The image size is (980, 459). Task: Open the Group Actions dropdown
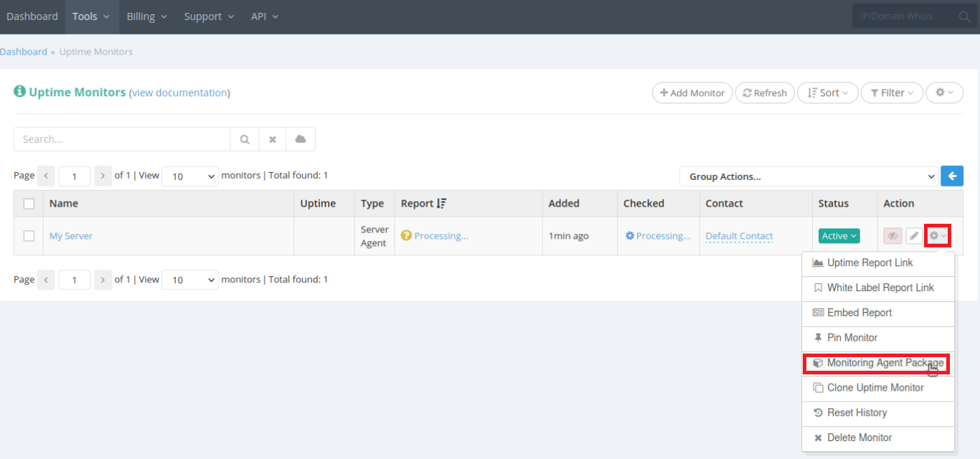tap(809, 176)
